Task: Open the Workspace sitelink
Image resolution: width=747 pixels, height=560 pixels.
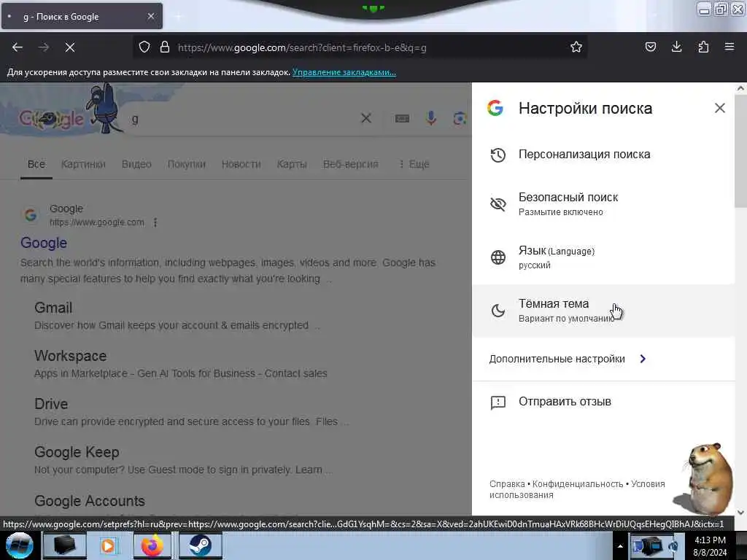Action: coord(71,356)
